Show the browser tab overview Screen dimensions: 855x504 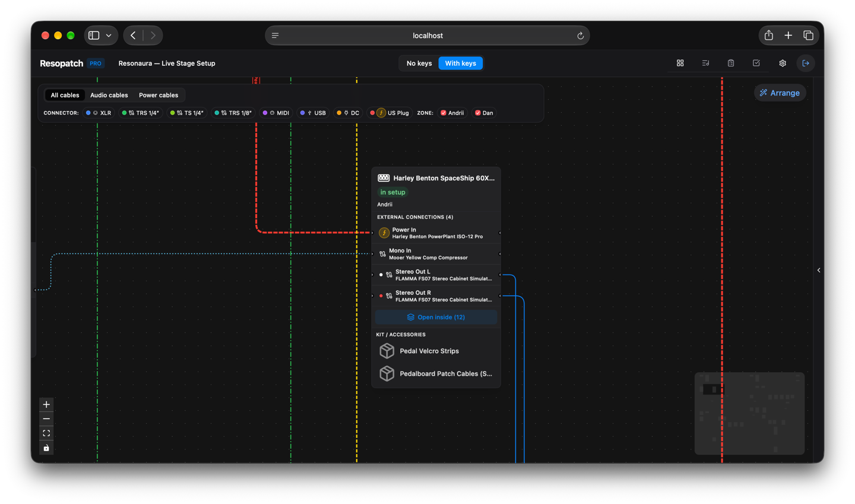pyautogui.click(x=808, y=36)
